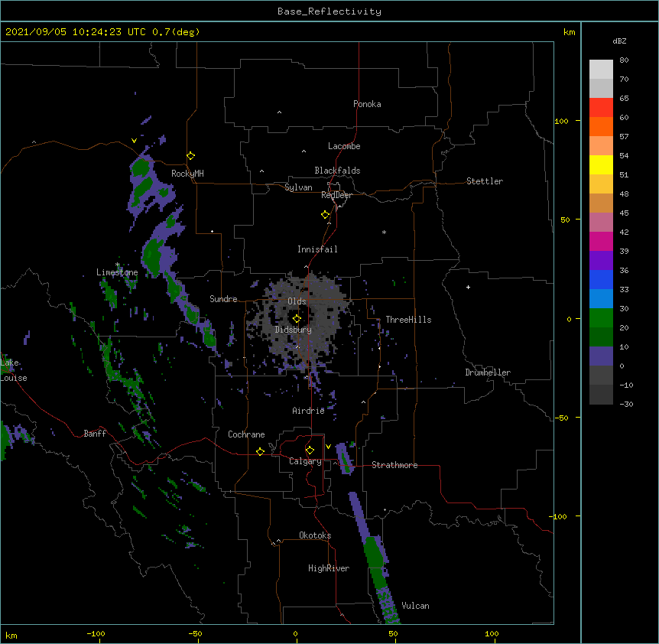Click the yellow V marker east of Calgary

[x=328, y=447]
